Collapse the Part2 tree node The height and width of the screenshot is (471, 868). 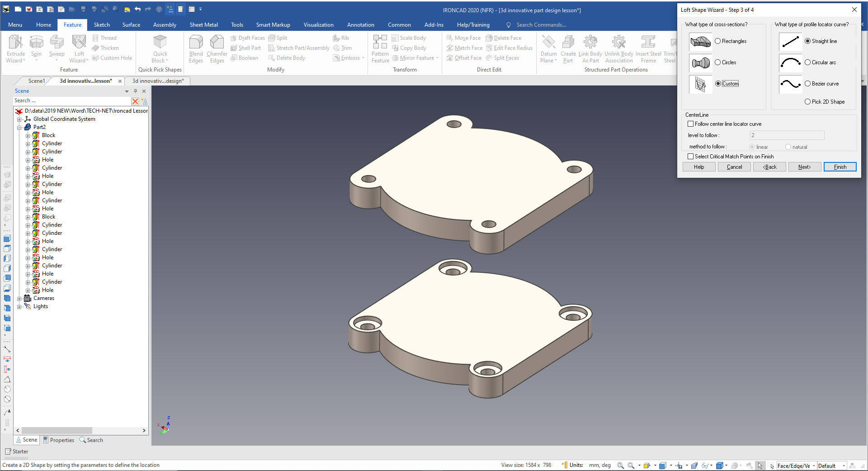point(19,128)
